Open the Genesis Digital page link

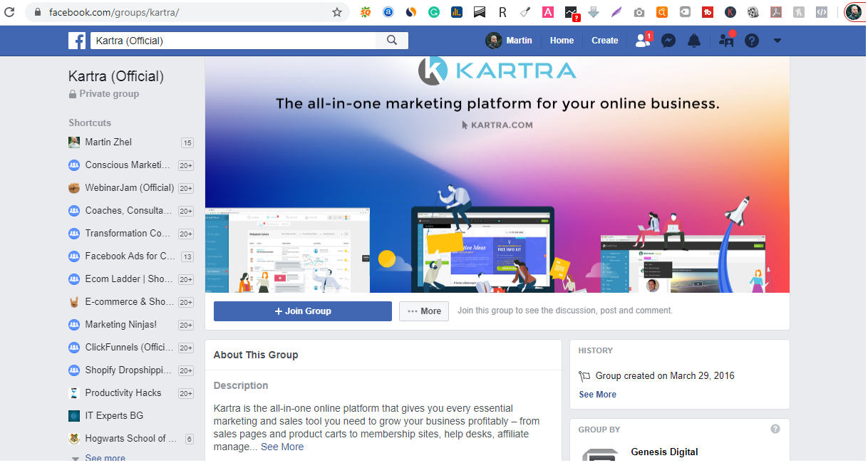tap(664, 452)
